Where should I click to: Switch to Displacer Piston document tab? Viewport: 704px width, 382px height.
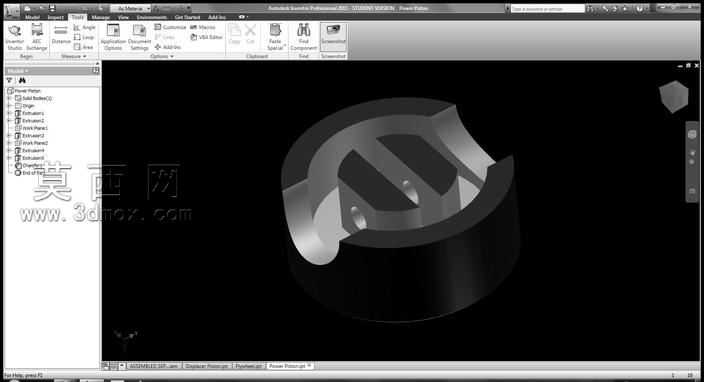(207, 366)
